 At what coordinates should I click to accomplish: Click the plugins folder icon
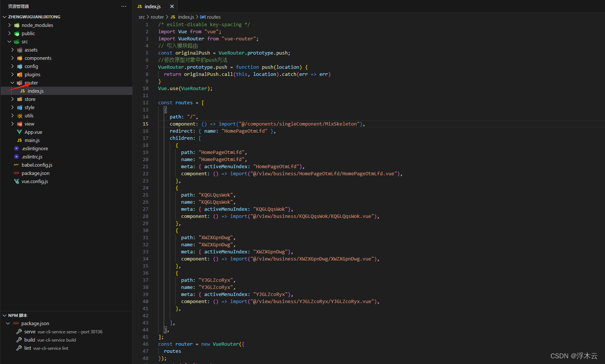tap(20, 75)
